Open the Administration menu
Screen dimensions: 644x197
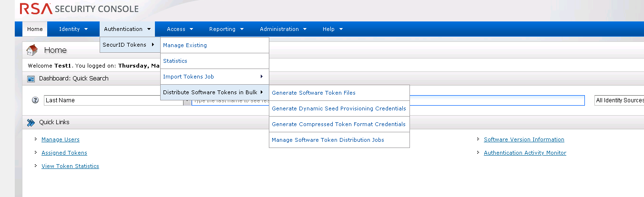(283, 29)
